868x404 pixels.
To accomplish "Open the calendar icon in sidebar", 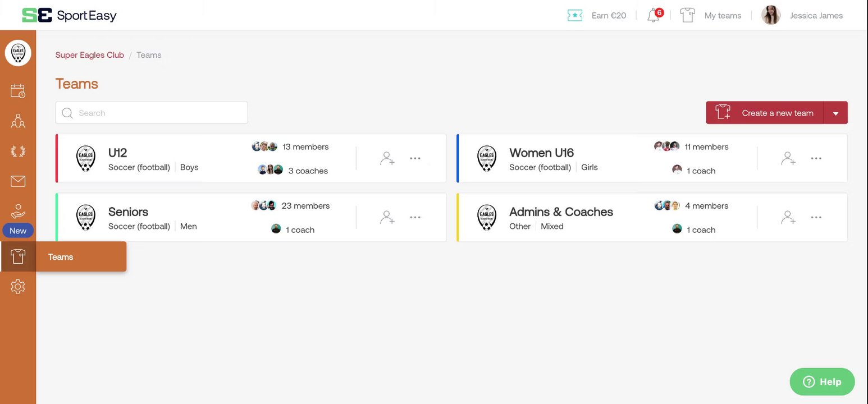I will tap(18, 91).
